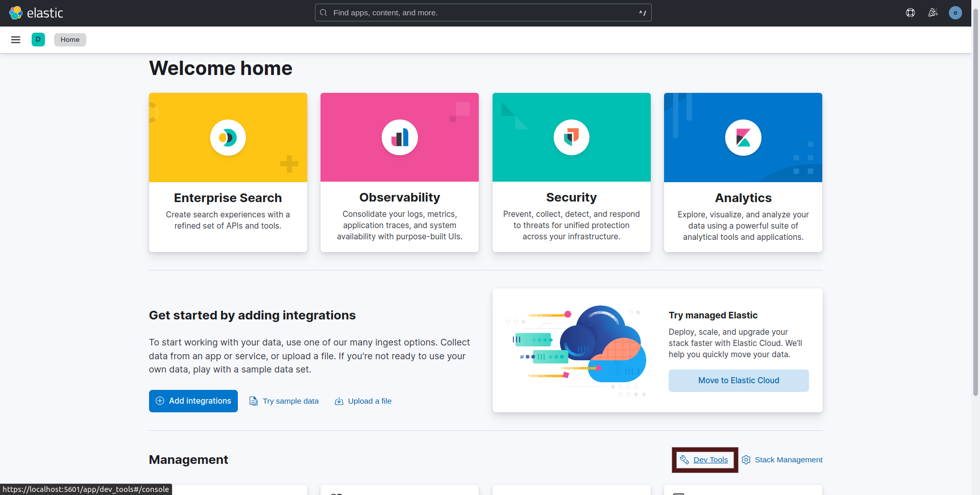Click the Add integrations button

(x=193, y=401)
